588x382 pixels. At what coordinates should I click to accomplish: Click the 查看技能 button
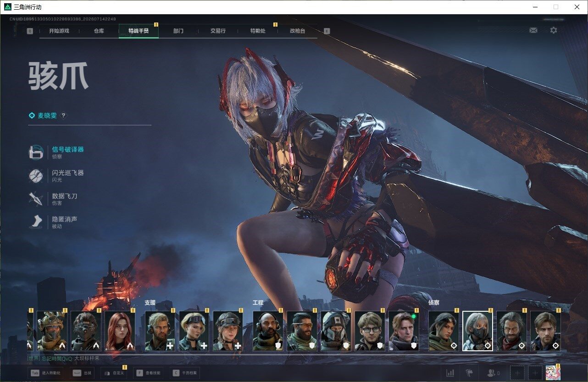(148, 373)
